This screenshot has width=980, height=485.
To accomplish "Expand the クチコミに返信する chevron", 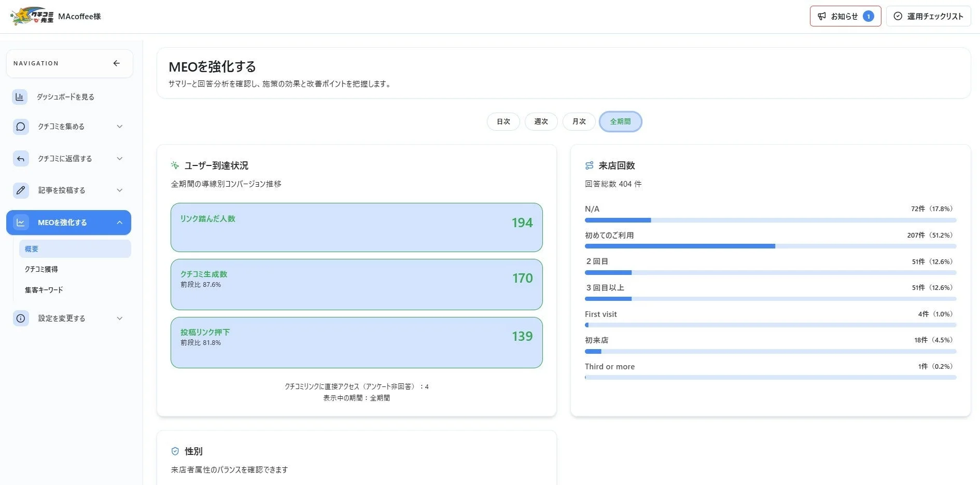I will [x=120, y=159].
